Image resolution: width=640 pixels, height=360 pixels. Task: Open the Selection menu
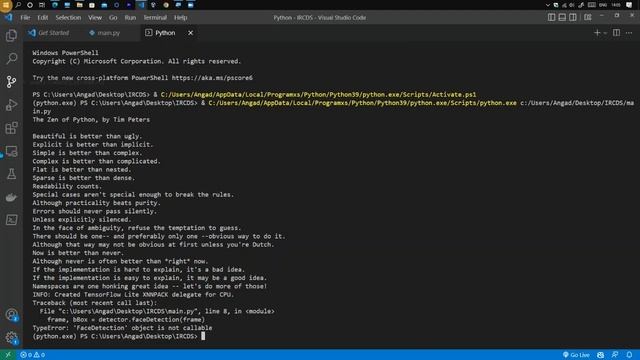(x=68, y=18)
